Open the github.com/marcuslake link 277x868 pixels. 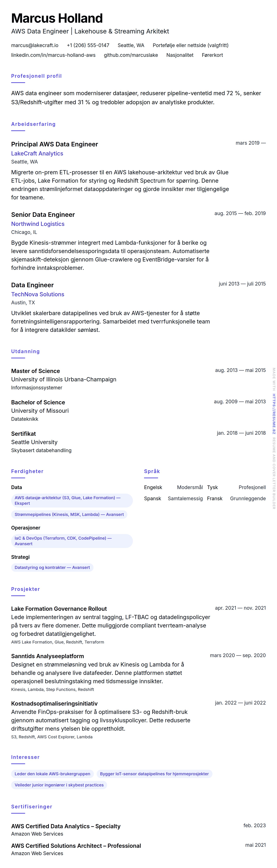(x=131, y=55)
